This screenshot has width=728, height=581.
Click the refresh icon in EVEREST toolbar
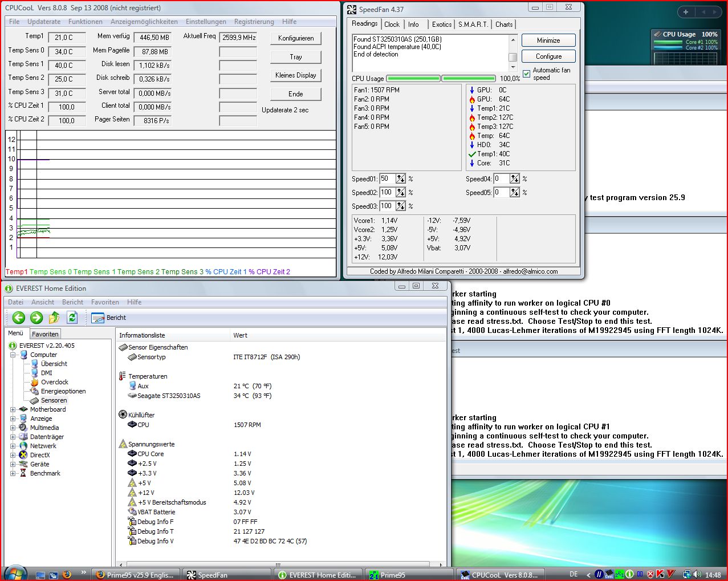[x=72, y=318]
